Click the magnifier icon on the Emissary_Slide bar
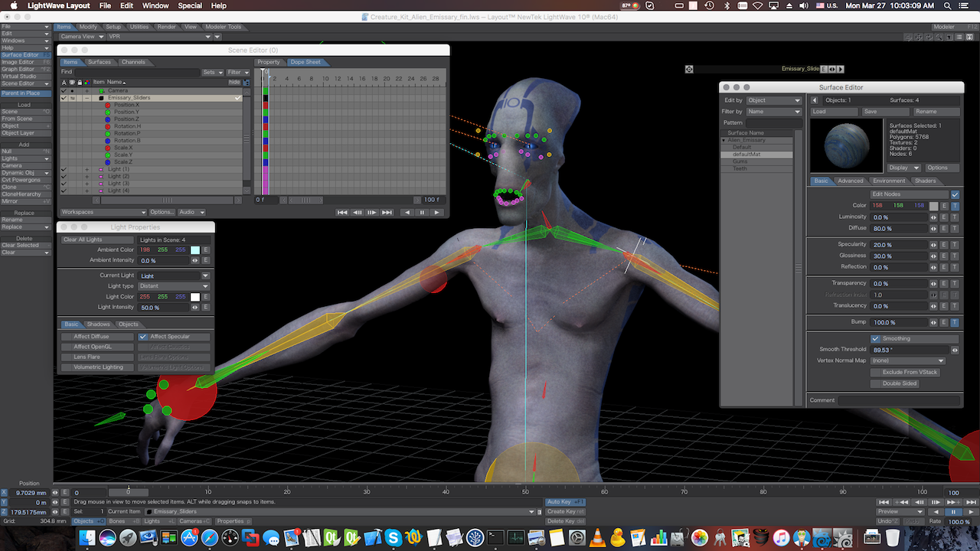 (x=688, y=68)
